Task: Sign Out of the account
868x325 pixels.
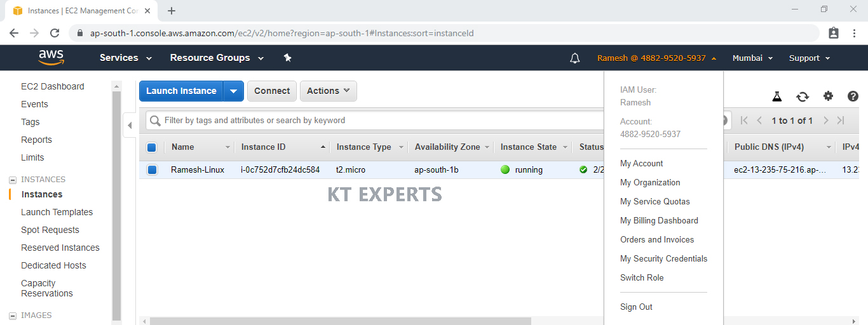Action: [x=636, y=307]
